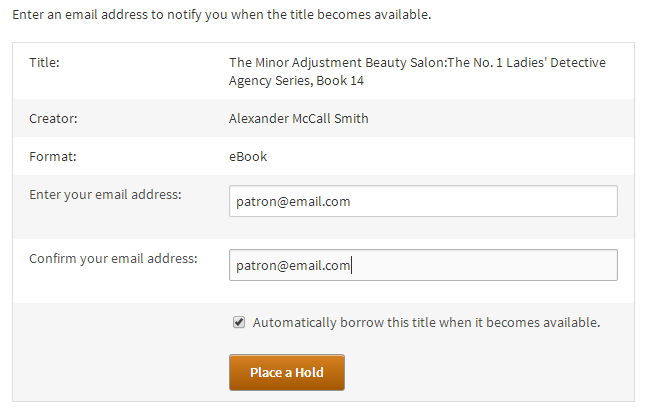Focus the Enter your email address field
The height and width of the screenshot is (408, 650).
click(x=423, y=201)
